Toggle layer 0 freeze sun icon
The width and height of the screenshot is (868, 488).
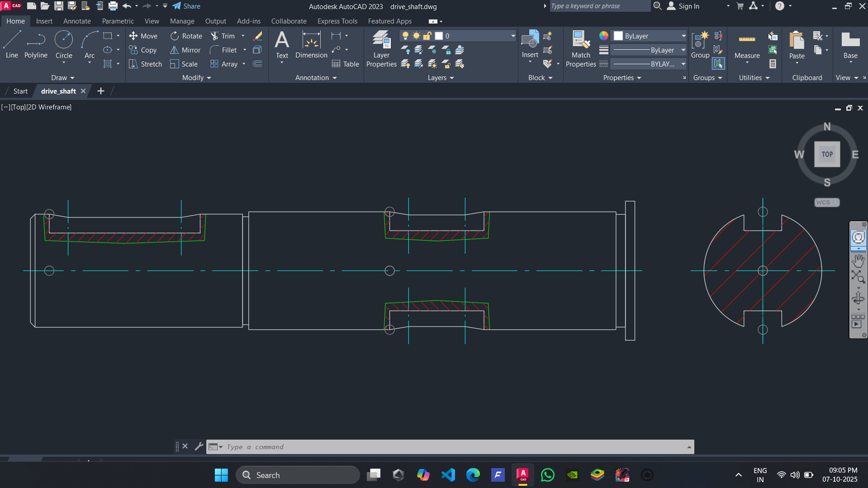click(x=416, y=36)
